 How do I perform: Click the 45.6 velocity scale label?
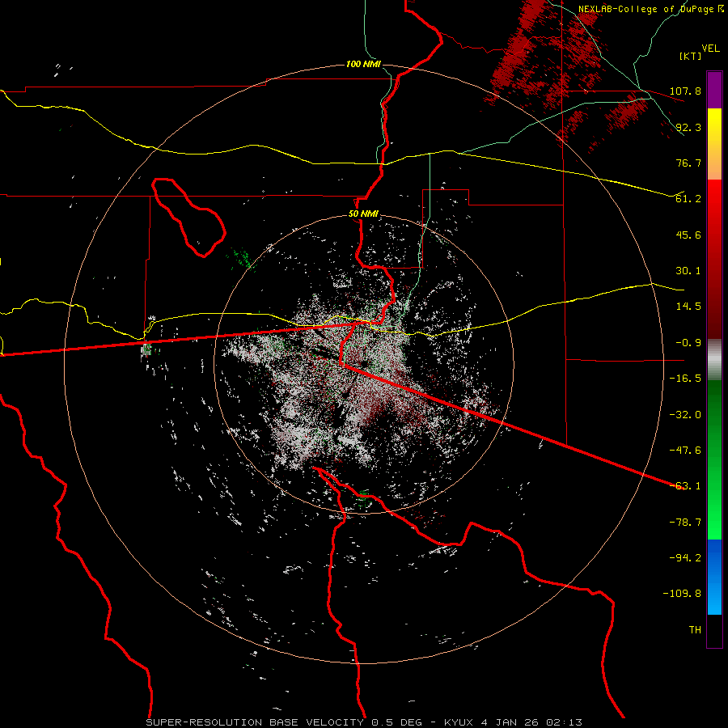click(688, 235)
